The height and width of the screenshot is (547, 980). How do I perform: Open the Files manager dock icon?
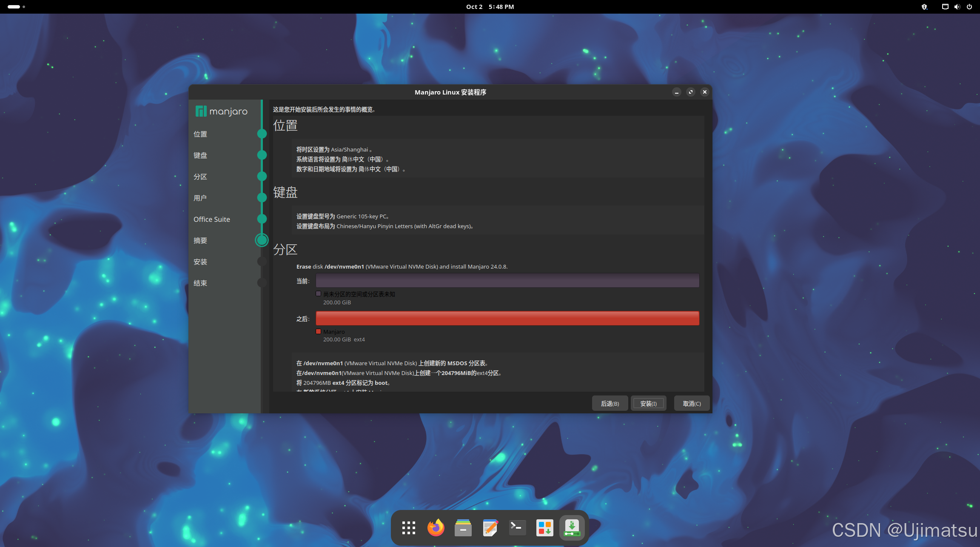463,528
